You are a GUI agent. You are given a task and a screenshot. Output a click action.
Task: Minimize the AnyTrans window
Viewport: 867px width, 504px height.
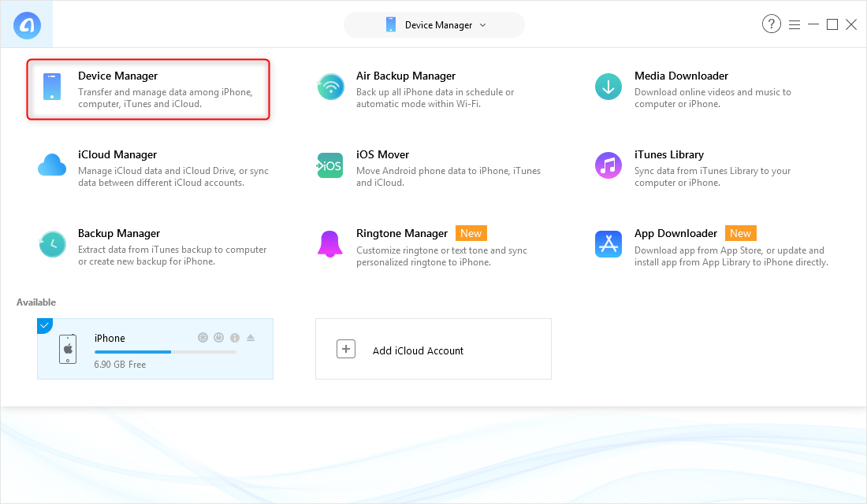(x=813, y=24)
